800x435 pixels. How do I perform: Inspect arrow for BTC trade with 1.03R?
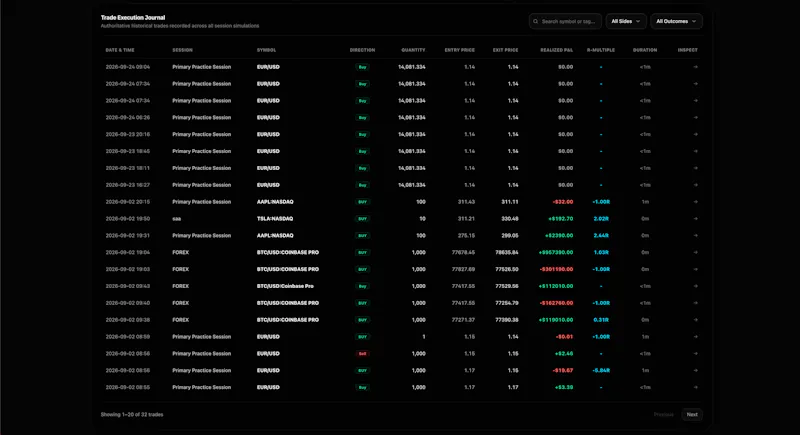(695, 252)
